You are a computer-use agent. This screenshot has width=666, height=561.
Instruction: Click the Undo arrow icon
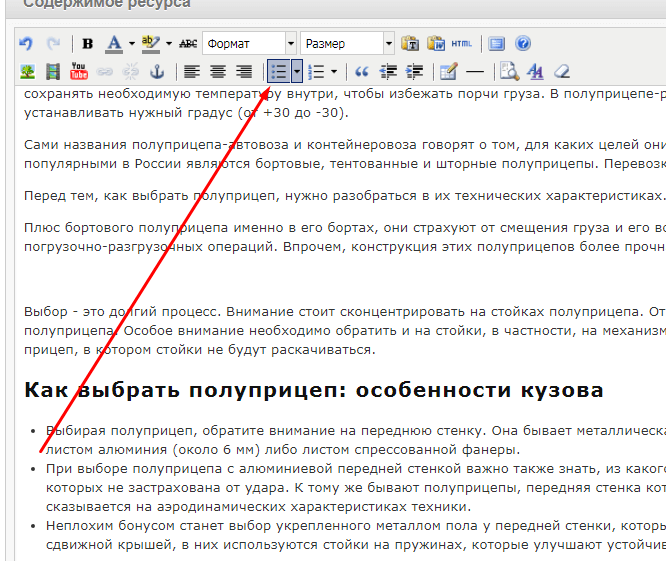pos(26,43)
